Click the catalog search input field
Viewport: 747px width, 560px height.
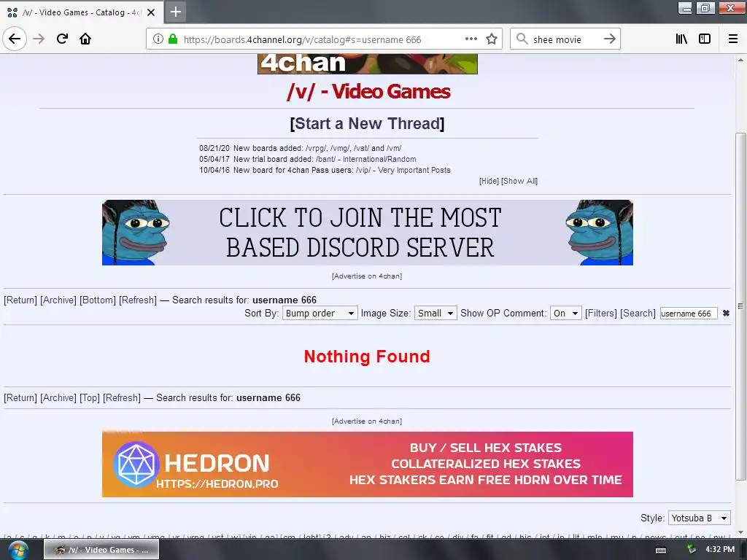tap(689, 314)
